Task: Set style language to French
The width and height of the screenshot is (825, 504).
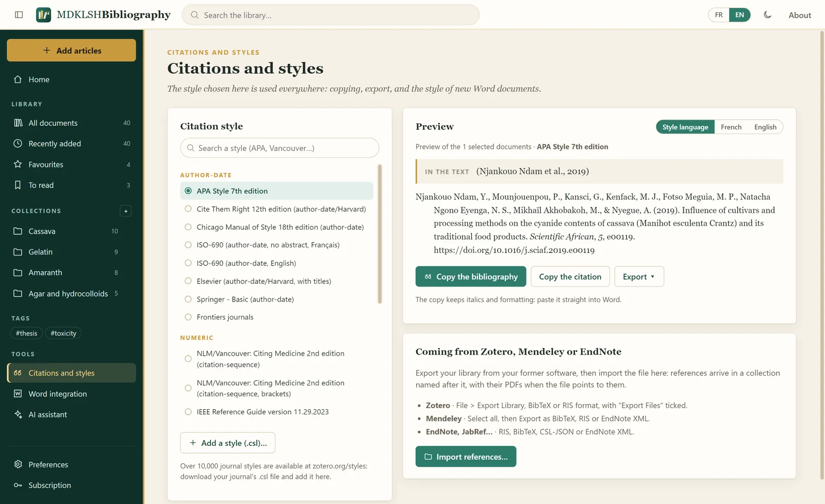Action: (x=731, y=127)
